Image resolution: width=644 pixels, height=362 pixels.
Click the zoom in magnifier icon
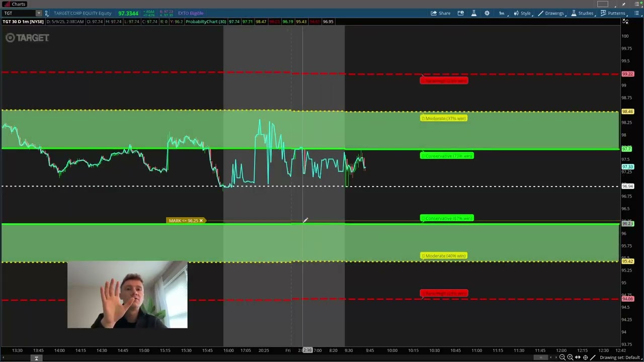click(570, 357)
